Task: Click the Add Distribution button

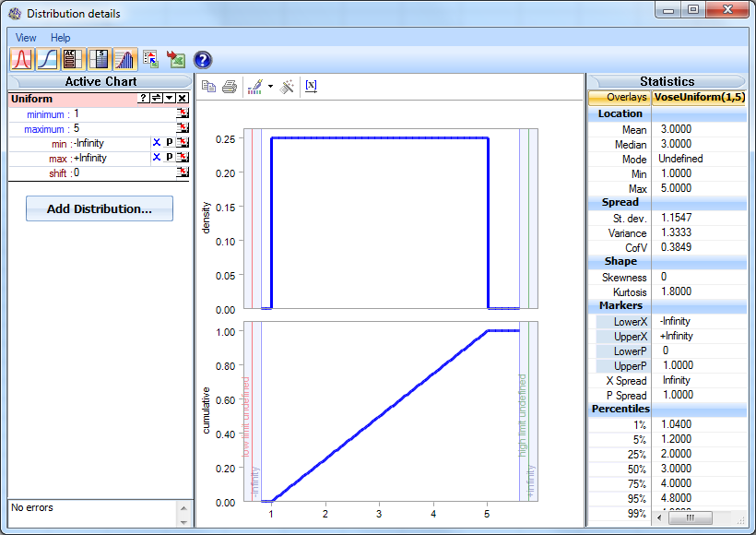Action: [x=98, y=208]
